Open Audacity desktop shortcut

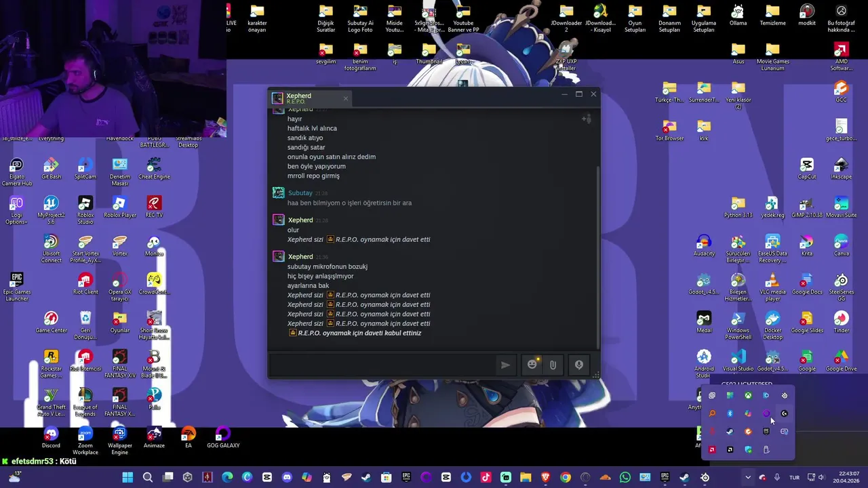704,245
